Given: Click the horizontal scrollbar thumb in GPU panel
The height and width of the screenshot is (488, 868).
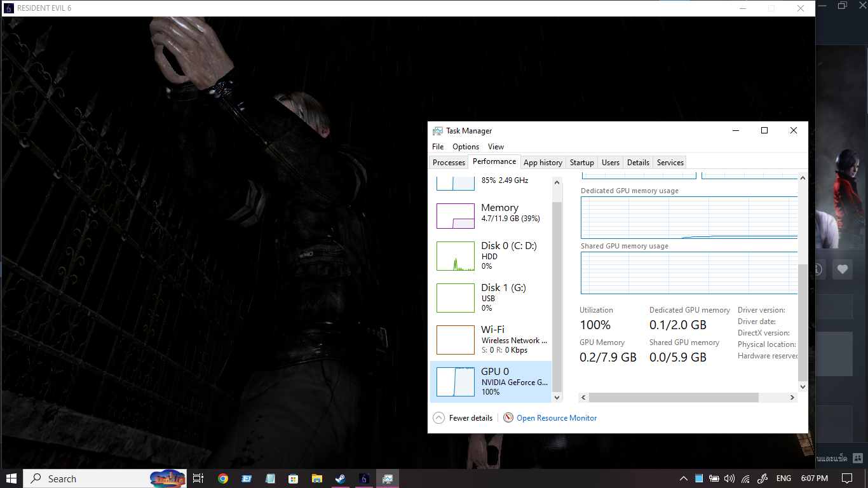Looking at the screenshot, I should click(674, 397).
